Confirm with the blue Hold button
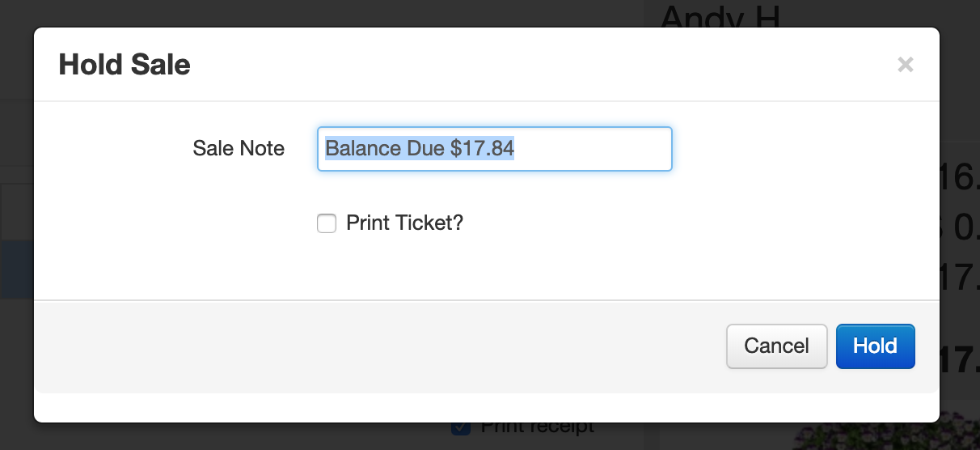The image size is (980, 450). (x=875, y=346)
